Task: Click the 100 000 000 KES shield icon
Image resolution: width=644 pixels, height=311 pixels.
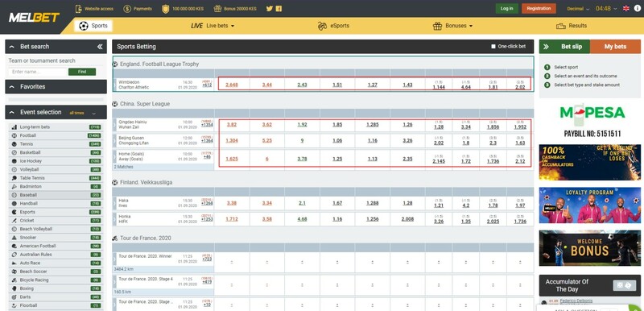Action: (x=166, y=8)
